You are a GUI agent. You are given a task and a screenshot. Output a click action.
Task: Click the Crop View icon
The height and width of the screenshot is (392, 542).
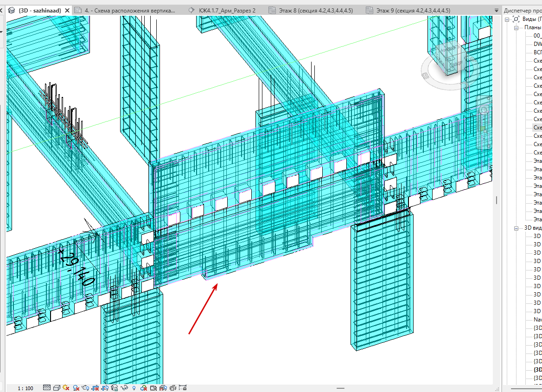[96, 388]
